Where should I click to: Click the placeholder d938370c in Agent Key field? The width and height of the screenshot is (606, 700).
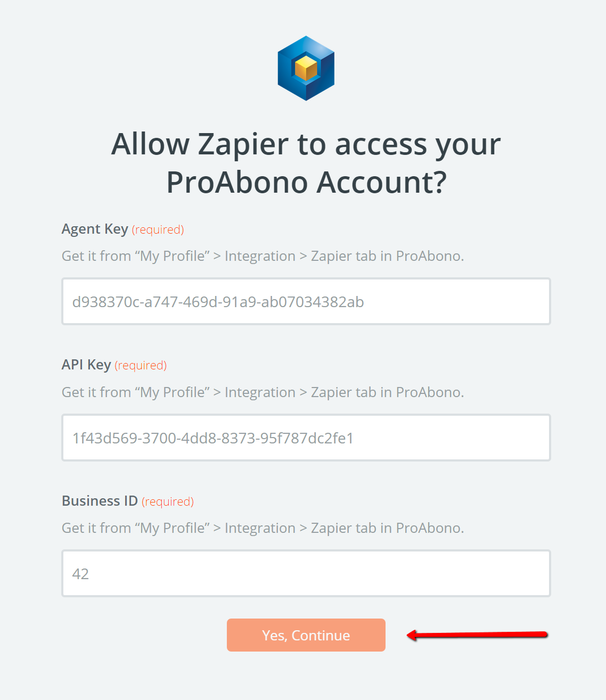point(218,302)
